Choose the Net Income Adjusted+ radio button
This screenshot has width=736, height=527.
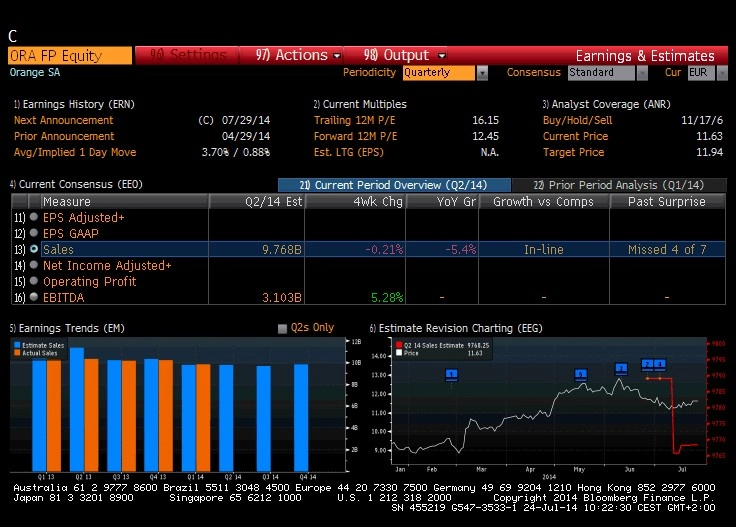34,265
